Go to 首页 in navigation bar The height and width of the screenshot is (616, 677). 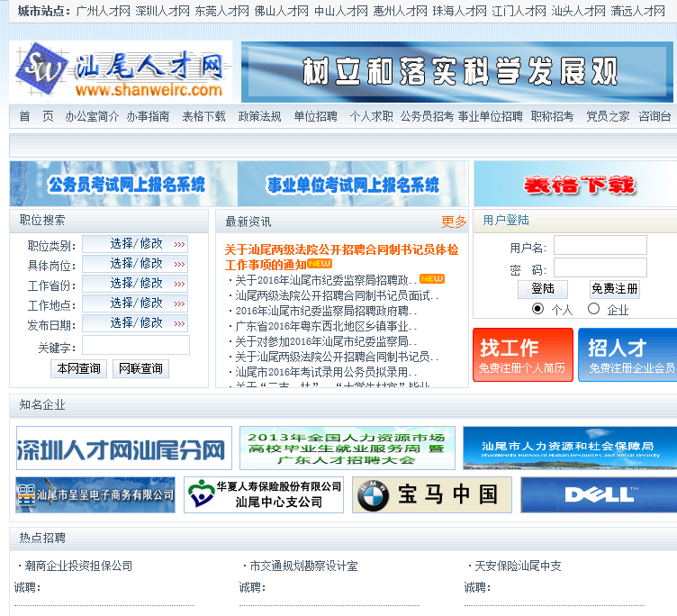(36, 117)
